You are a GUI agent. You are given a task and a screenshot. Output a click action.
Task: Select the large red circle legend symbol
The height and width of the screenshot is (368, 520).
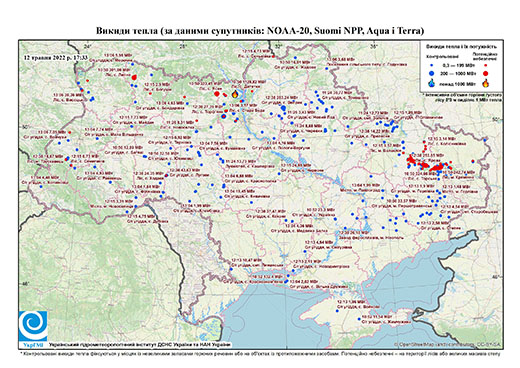[x=486, y=73]
